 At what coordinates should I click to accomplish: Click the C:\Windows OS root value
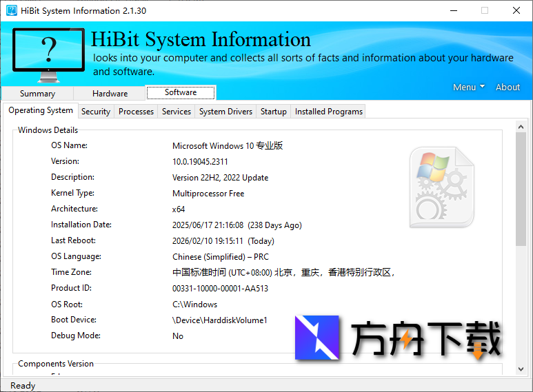click(194, 305)
